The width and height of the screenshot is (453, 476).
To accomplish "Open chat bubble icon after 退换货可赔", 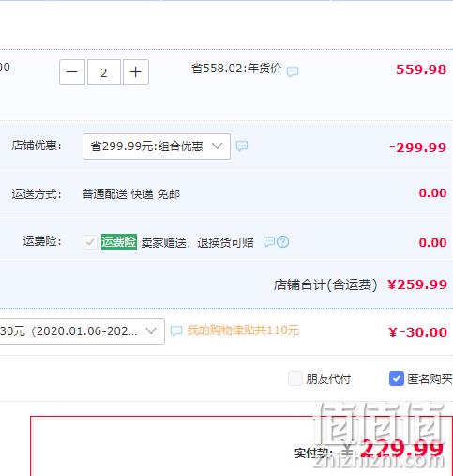I will (x=269, y=241).
